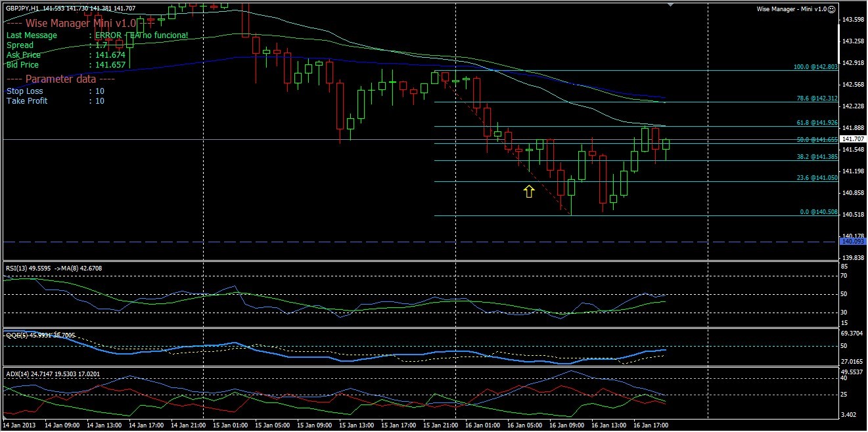This screenshot has height=432, width=868.
Task: Click the QQE(5) indicator label
Action: (x=41, y=335)
